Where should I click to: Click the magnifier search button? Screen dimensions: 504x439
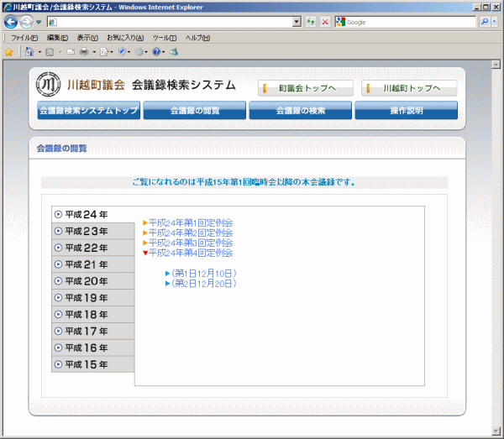click(485, 22)
